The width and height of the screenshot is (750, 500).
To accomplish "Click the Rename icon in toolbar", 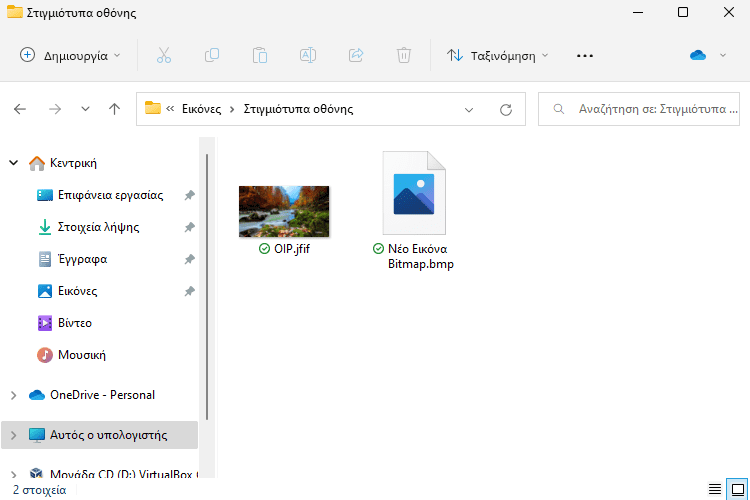I will [x=308, y=56].
